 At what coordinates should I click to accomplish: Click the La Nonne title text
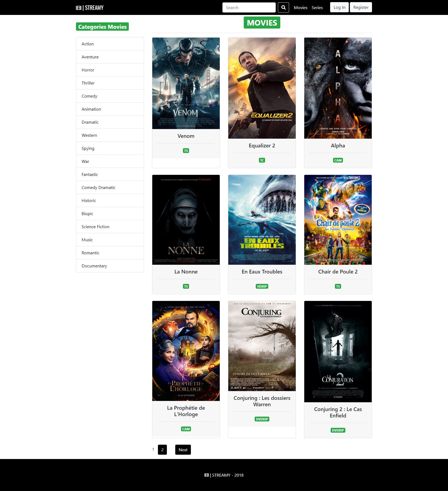tap(186, 272)
